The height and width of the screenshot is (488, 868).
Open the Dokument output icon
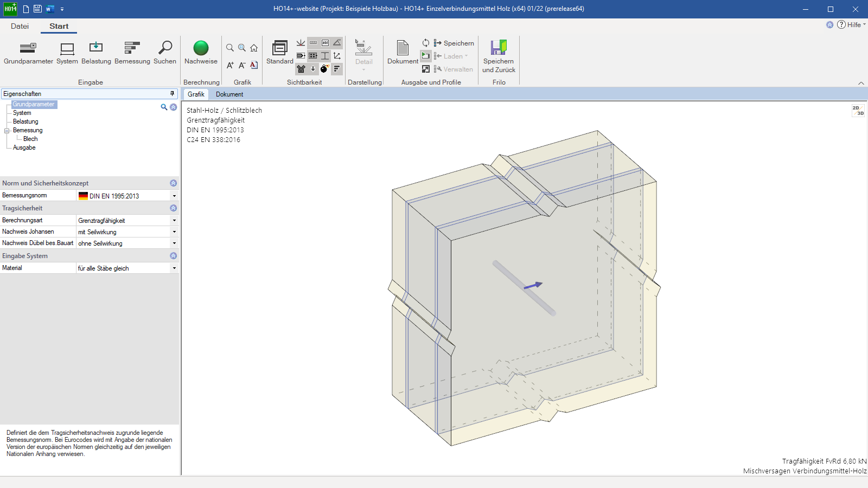(403, 52)
